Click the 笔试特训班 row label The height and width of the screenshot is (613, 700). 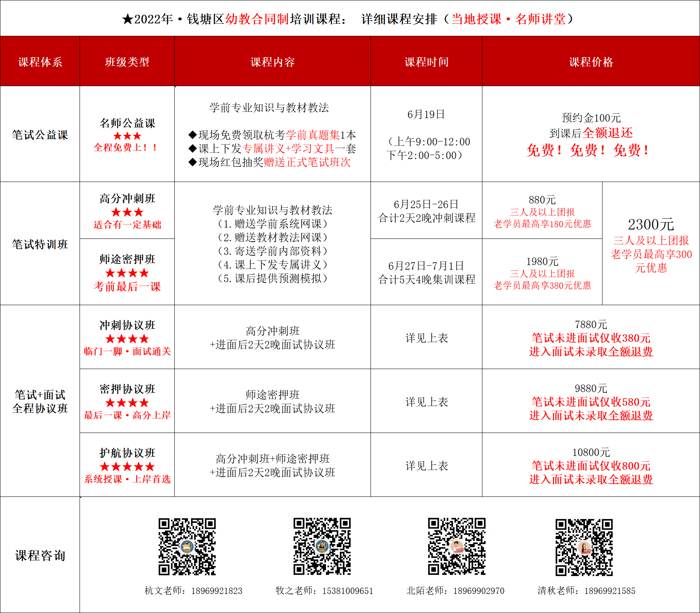pos(40,244)
